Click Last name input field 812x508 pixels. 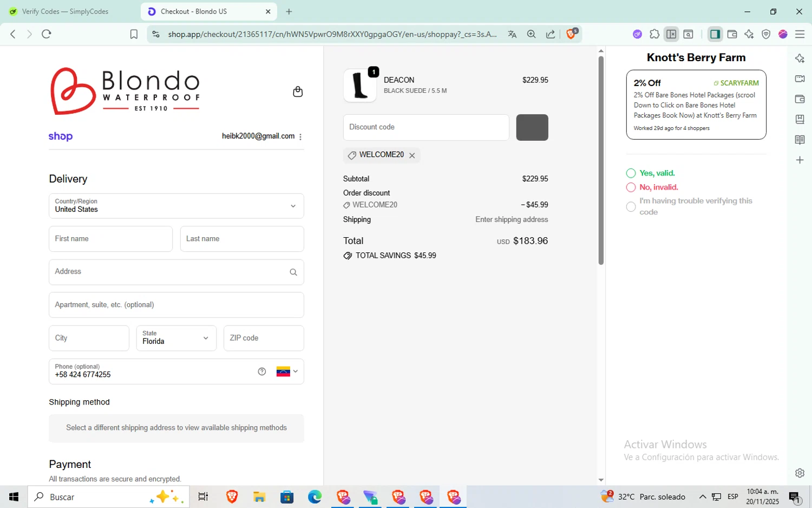pos(242,239)
